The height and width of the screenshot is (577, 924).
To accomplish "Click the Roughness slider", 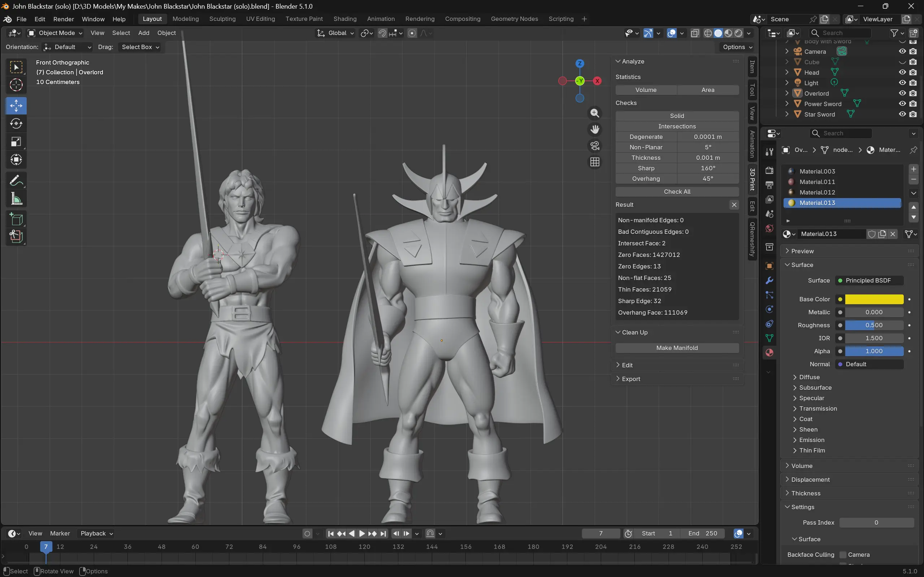I will pyautogui.click(x=874, y=325).
